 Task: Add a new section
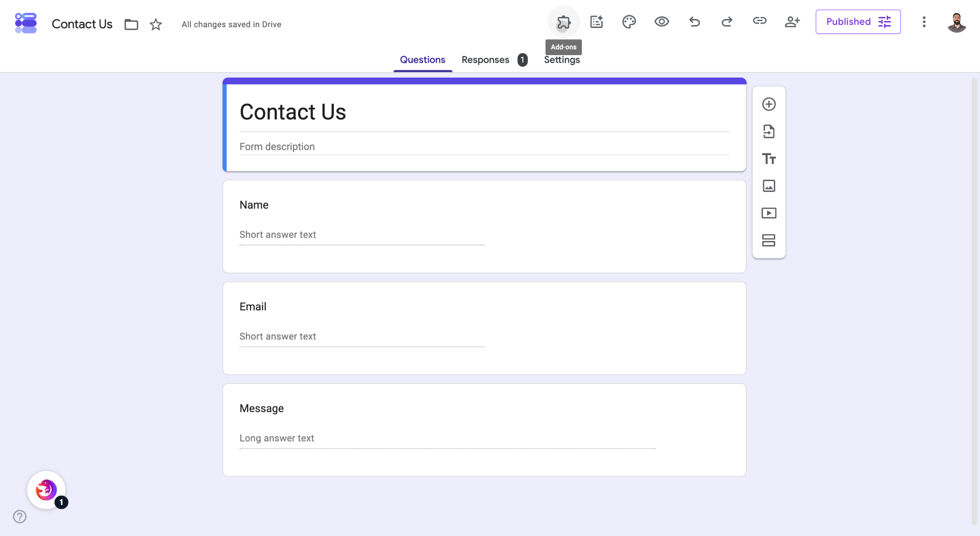point(769,240)
